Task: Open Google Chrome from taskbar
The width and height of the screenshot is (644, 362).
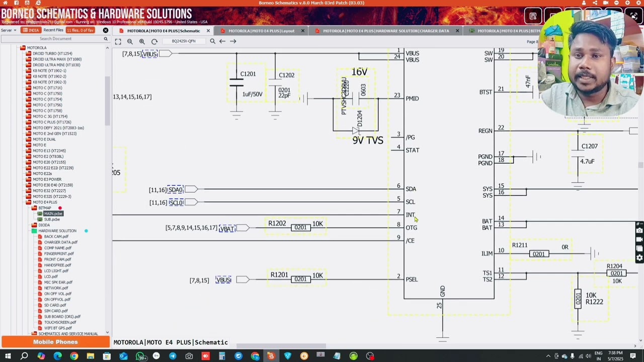Action: (74, 356)
